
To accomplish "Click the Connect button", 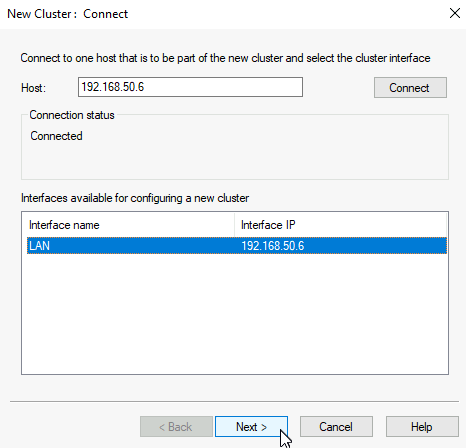I will pos(410,88).
